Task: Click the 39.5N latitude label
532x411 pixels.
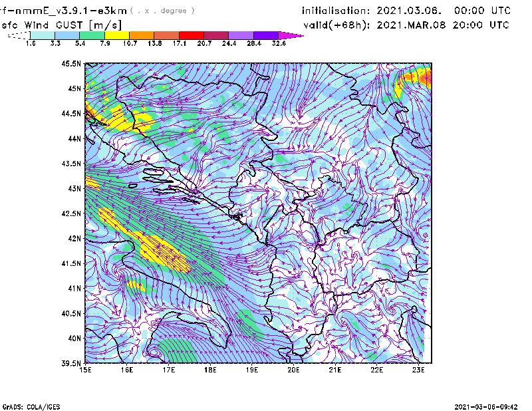Action: tap(71, 363)
